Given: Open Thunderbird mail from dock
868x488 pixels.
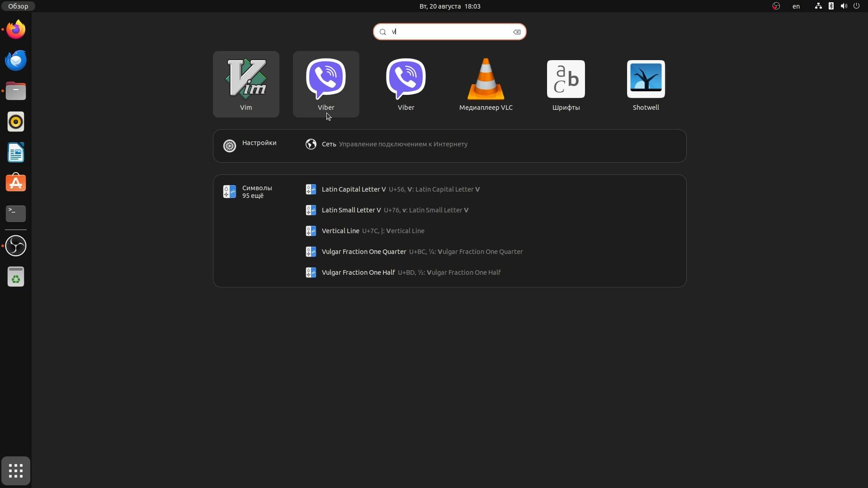Looking at the screenshot, I should (x=16, y=61).
